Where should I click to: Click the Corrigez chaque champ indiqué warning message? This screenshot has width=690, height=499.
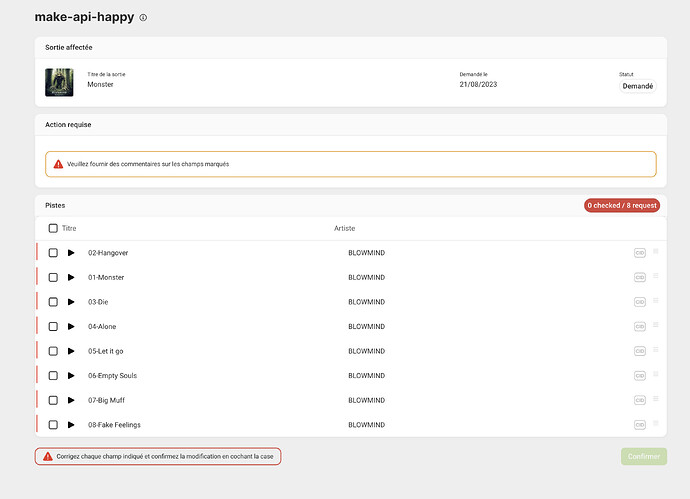coord(158,456)
